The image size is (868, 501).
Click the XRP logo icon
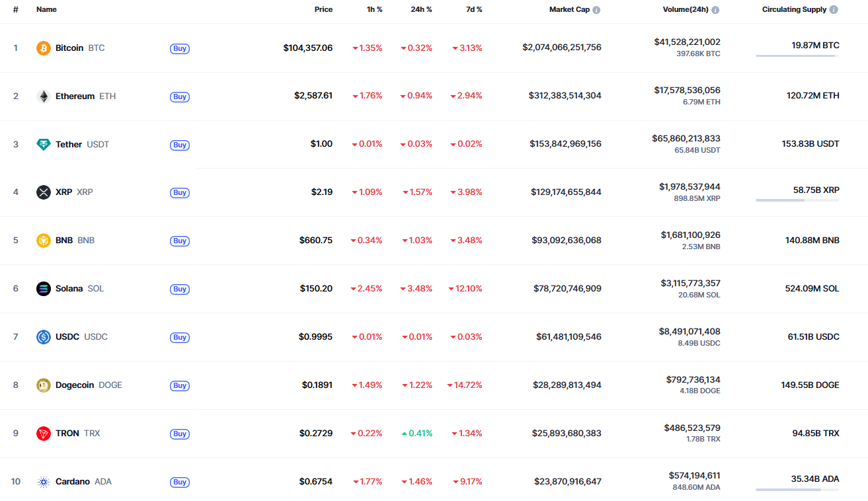(x=44, y=192)
